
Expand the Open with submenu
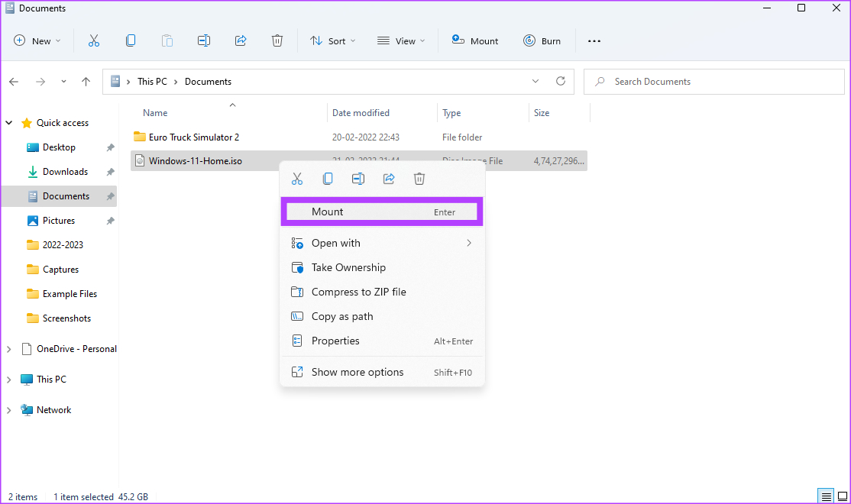point(382,243)
